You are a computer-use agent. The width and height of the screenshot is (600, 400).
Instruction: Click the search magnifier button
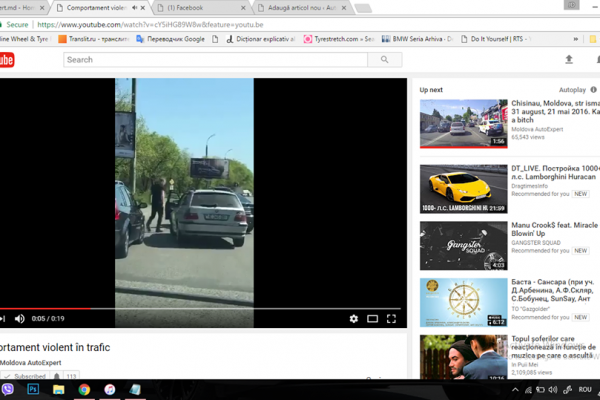(385, 60)
